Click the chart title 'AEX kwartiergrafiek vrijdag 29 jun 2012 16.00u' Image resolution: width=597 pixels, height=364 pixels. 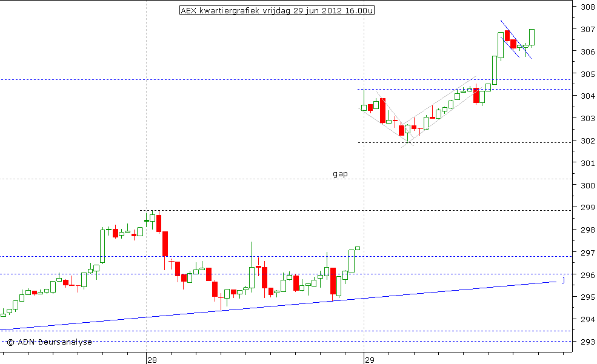pos(277,10)
